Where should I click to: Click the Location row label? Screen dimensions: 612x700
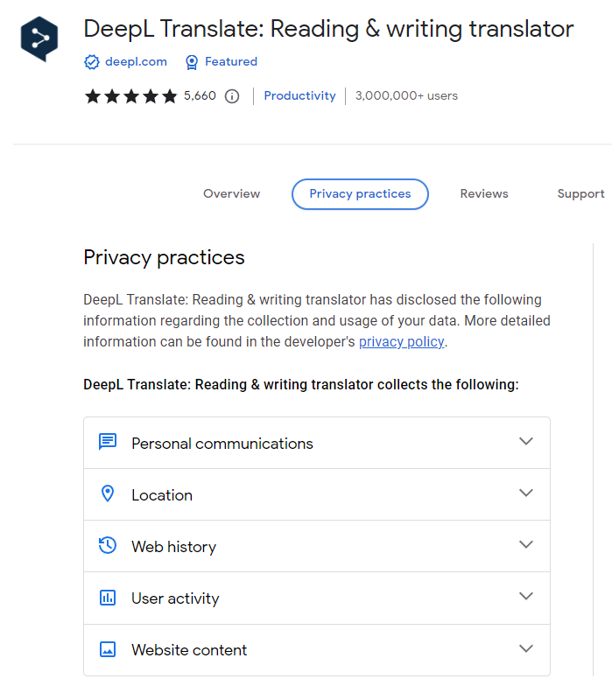click(162, 495)
